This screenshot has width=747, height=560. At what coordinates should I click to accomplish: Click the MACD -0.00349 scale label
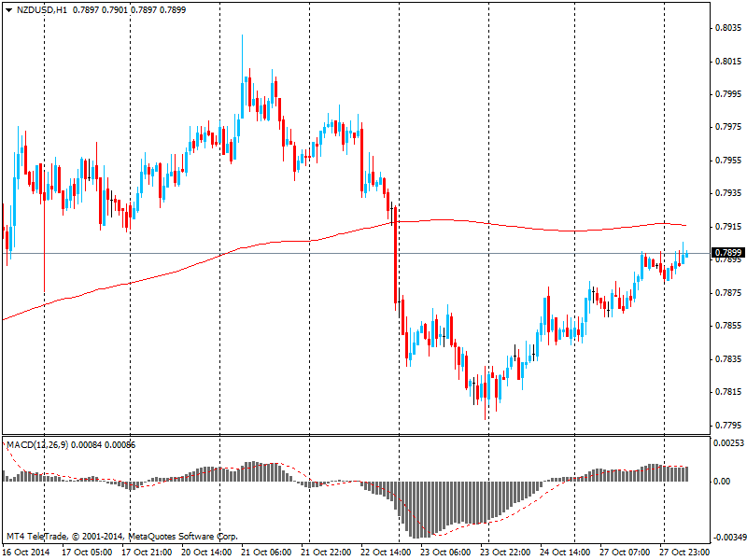pos(727,539)
